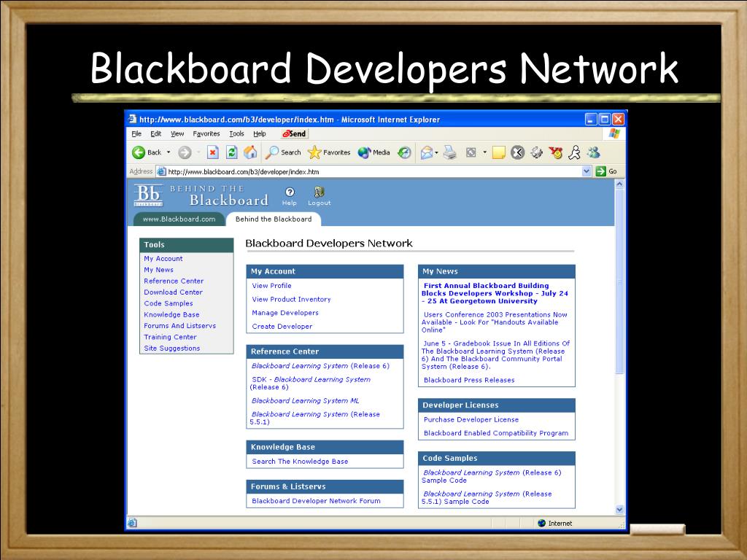Screen dimensions: 747x560
Task: Select the Behind the Blackboard tab
Action: [x=274, y=219]
